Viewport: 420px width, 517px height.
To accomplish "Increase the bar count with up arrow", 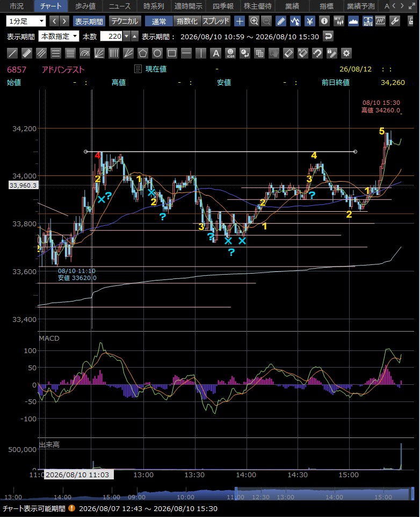I will click(x=134, y=36).
